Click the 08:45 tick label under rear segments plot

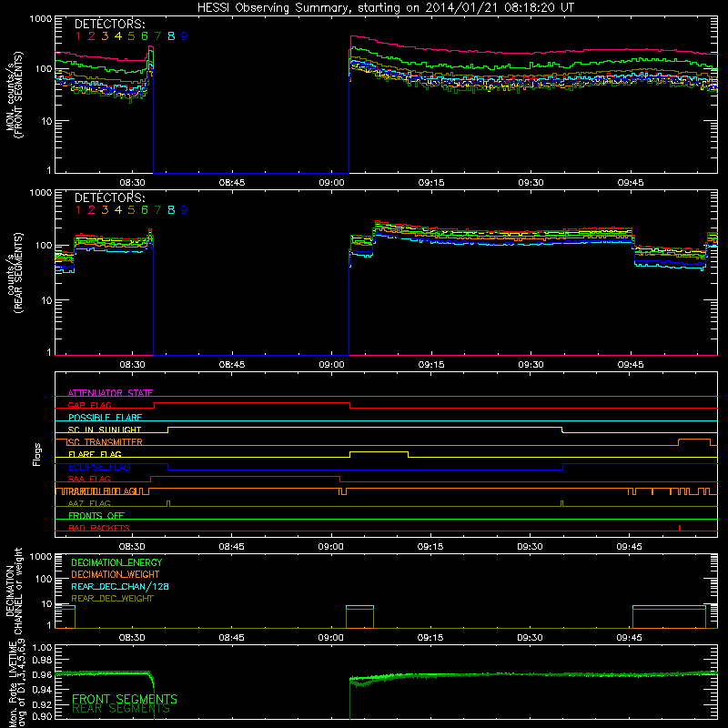point(232,365)
